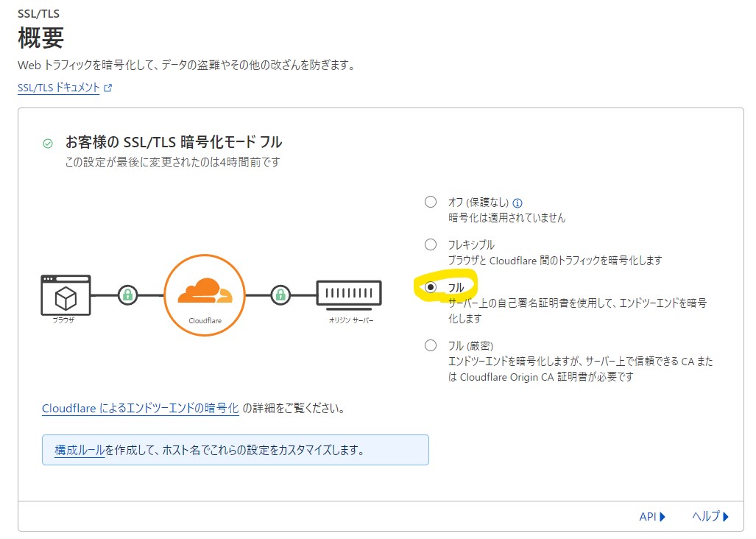Image resolution: width=756 pixels, height=539 pixels.
Task: Open Cloudflare によるエンドツーエンドの暗号化 link
Action: pyautogui.click(x=140, y=408)
